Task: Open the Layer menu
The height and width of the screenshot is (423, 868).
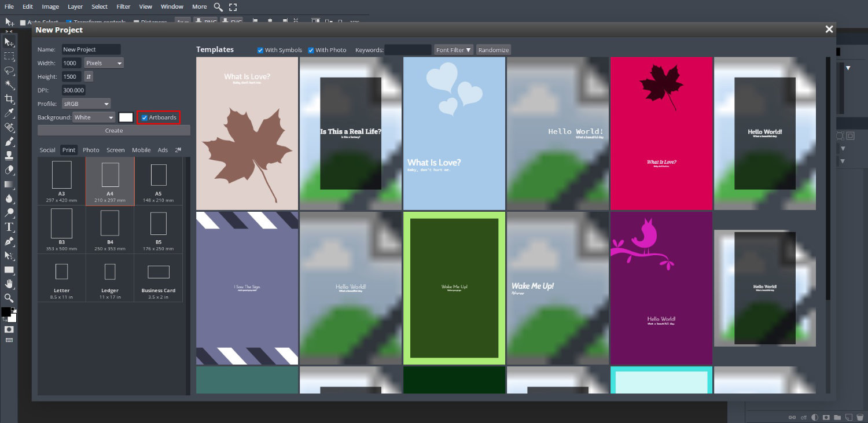Action: tap(75, 7)
